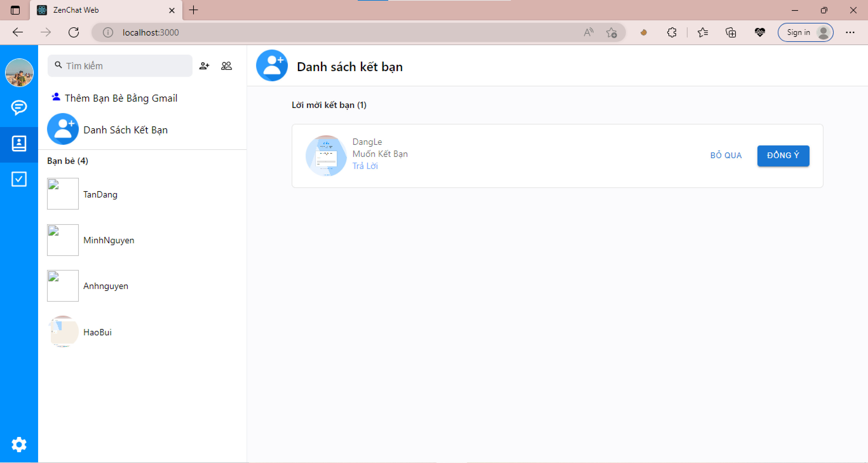Click Thêm Bạn Bè Bằng Gmail
Viewport: 868px width, 463px height.
121,98
